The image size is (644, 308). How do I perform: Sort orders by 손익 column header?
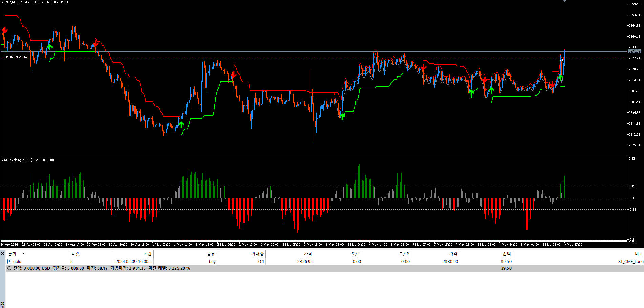click(x=506, y=254)
